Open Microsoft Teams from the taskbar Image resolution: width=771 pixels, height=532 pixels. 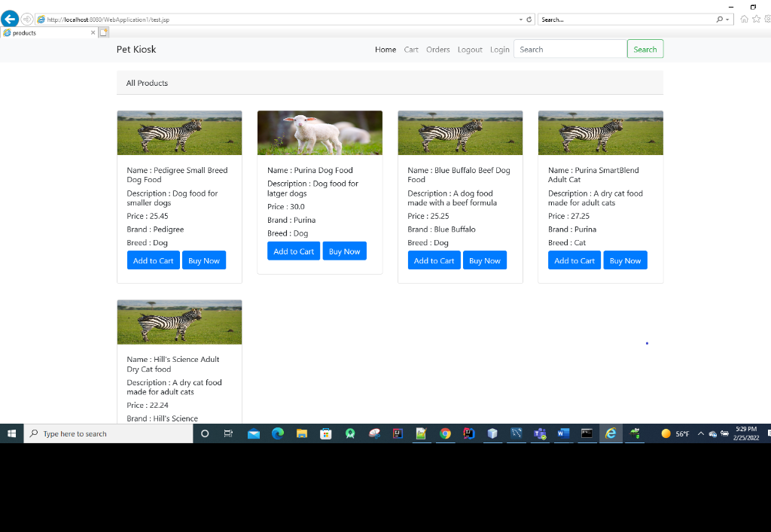(x=541, y=433)
